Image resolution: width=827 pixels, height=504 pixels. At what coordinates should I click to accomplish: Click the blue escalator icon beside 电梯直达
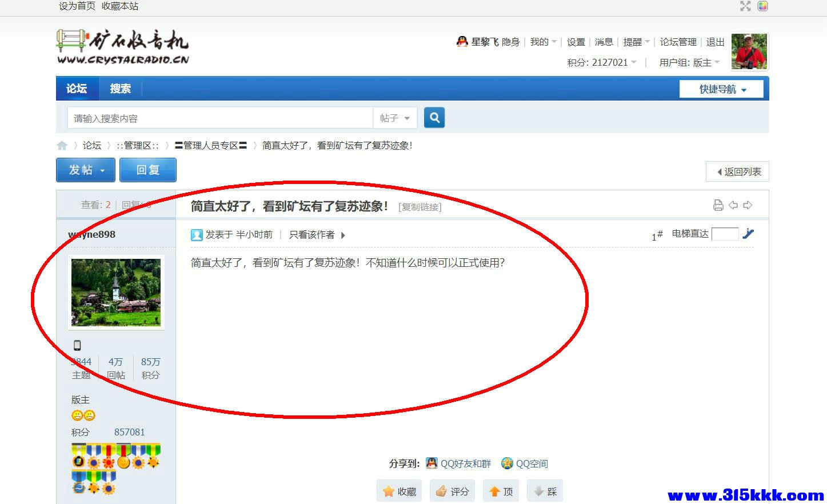click(749, 234)
